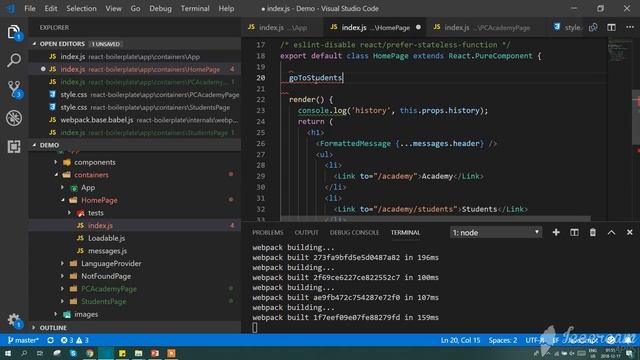Open the Help menu
The width and height of the screenshot is (640, 360).
[226, 8]
